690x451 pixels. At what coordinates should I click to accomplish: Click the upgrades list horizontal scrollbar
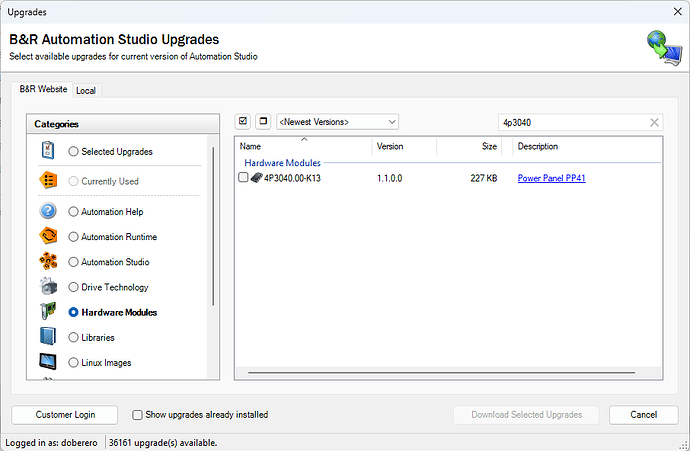(441, 373)
